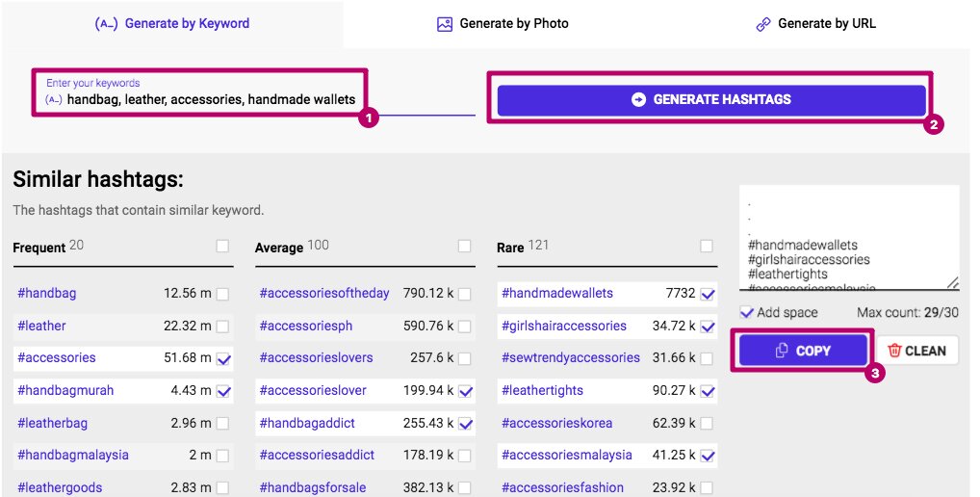The height and width of the screenshot is (497, 980).
Task: Open the Generate by Keyword tab
Action: point(173,24)
